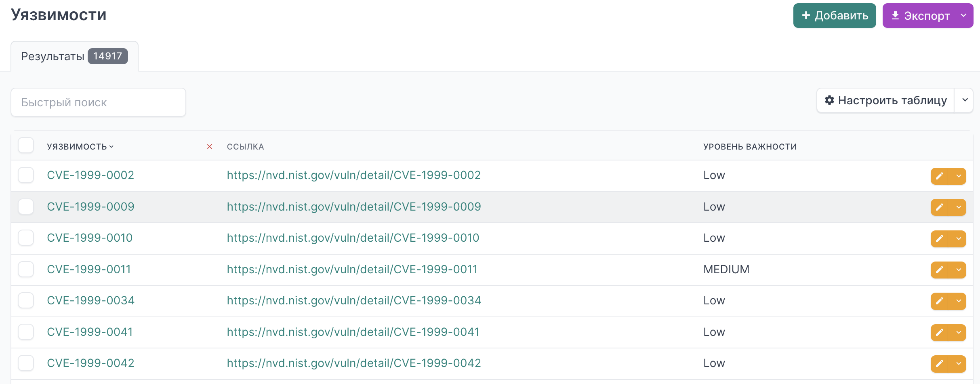Tick the select-all checkbox in the table header

[x=26, y=146]
